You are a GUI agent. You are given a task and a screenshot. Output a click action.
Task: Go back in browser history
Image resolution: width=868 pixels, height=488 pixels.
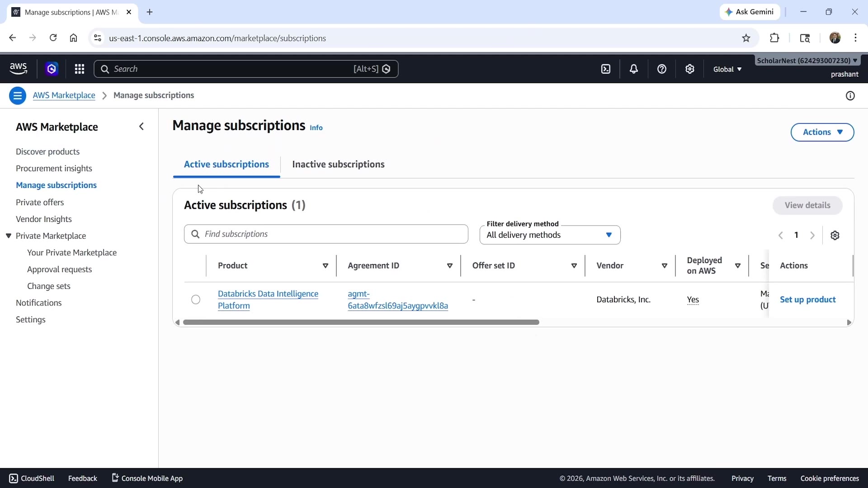click(12, 38)
